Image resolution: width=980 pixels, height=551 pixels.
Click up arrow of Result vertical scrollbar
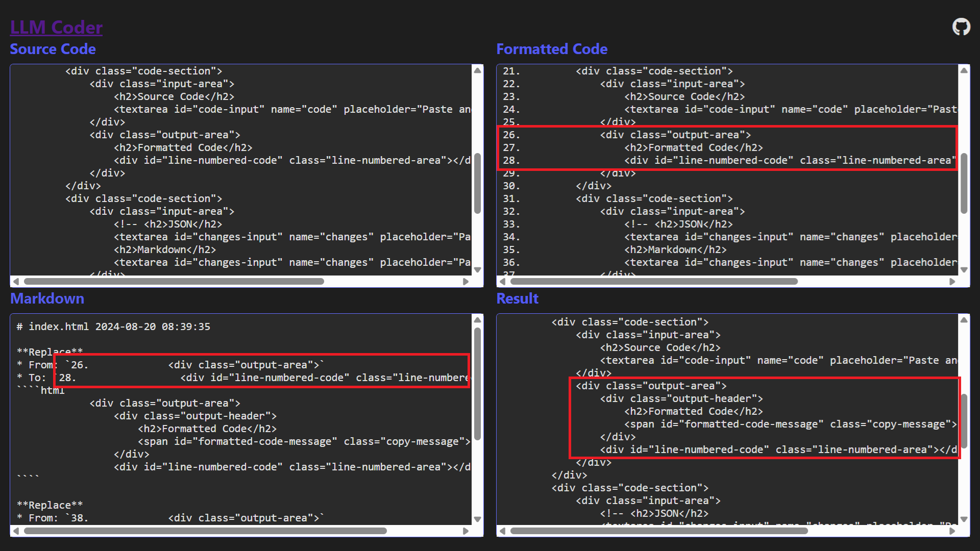click(964, 320)
